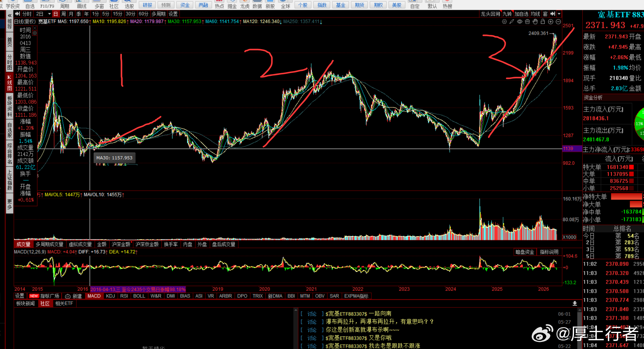This screenshot has width=644, height=349.
Task: Open the toolbox icon above the chart
Action: point(527,22)
